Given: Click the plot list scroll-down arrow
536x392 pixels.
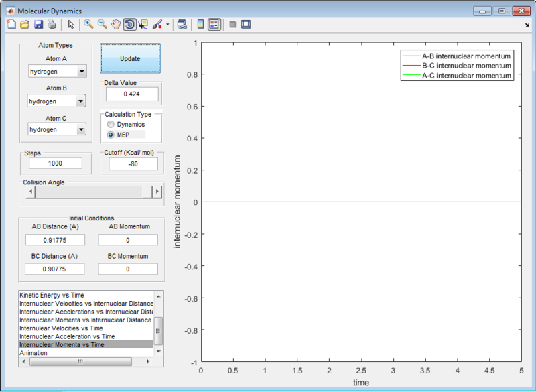Looking at the screenshot, I should tap(158, 352).
